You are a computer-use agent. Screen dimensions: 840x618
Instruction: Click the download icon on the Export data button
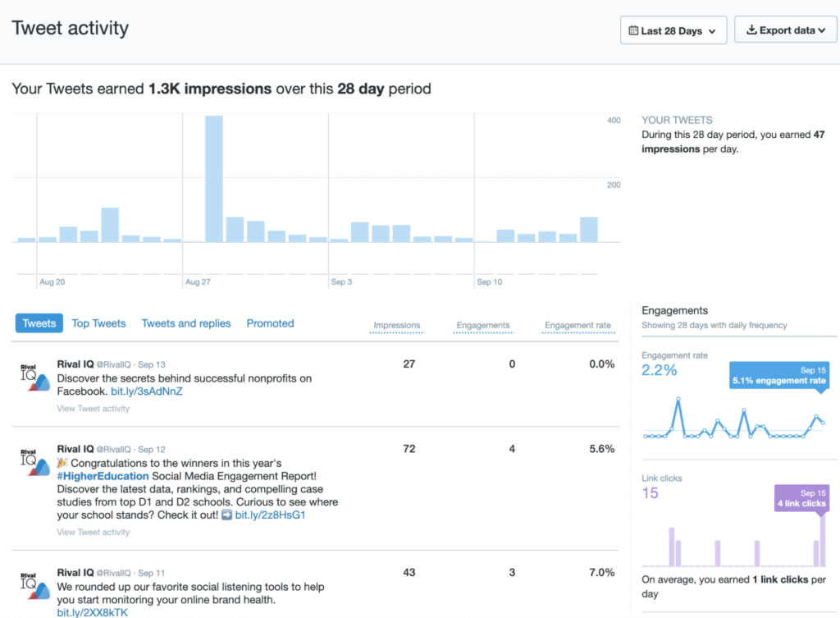click(x=751, y=30)
